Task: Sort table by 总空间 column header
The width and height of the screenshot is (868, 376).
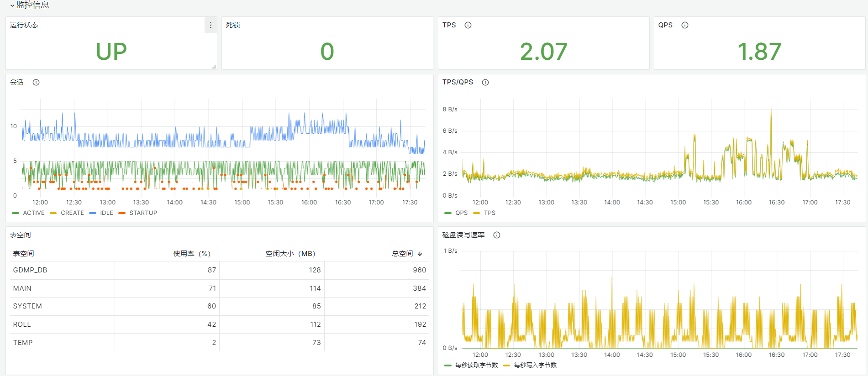Action: pyautogui.click(x=402, y=254)
